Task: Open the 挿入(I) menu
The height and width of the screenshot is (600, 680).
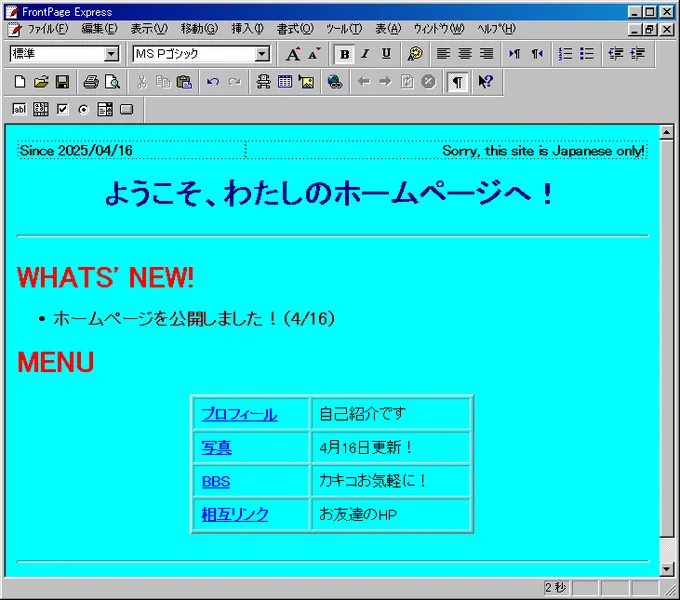Action: pos(247,29)
